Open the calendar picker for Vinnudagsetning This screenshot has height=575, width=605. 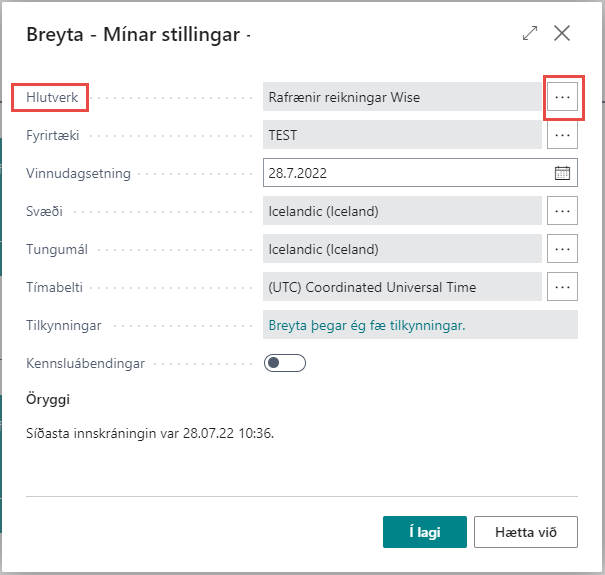point(562,173)
